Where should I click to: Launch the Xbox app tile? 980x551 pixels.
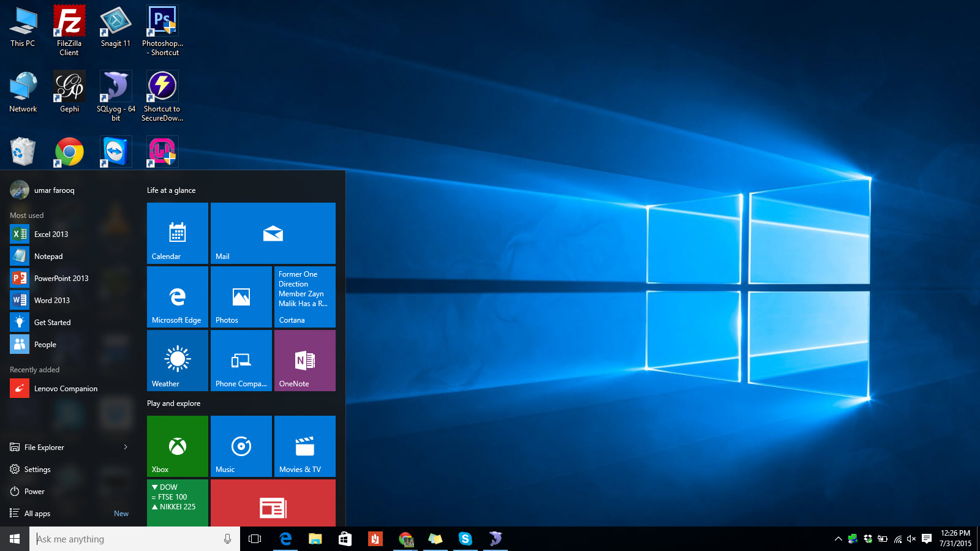coord(177,446)
